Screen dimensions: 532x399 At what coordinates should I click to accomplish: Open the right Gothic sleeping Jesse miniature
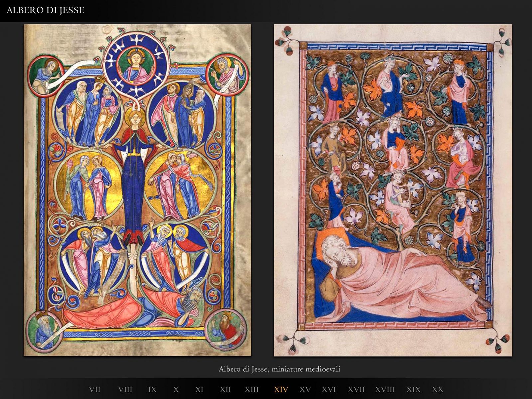coord(393,190)
